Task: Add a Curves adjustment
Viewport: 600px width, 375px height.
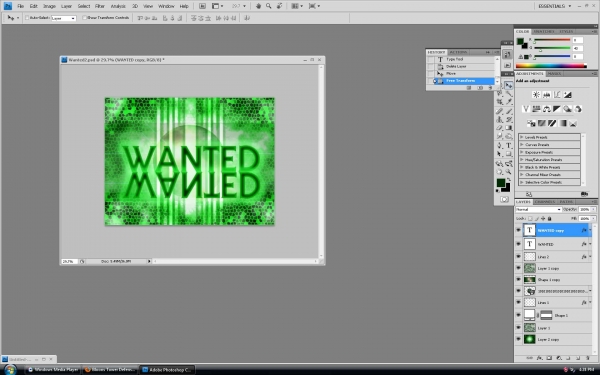Action: tap(557, 95)
